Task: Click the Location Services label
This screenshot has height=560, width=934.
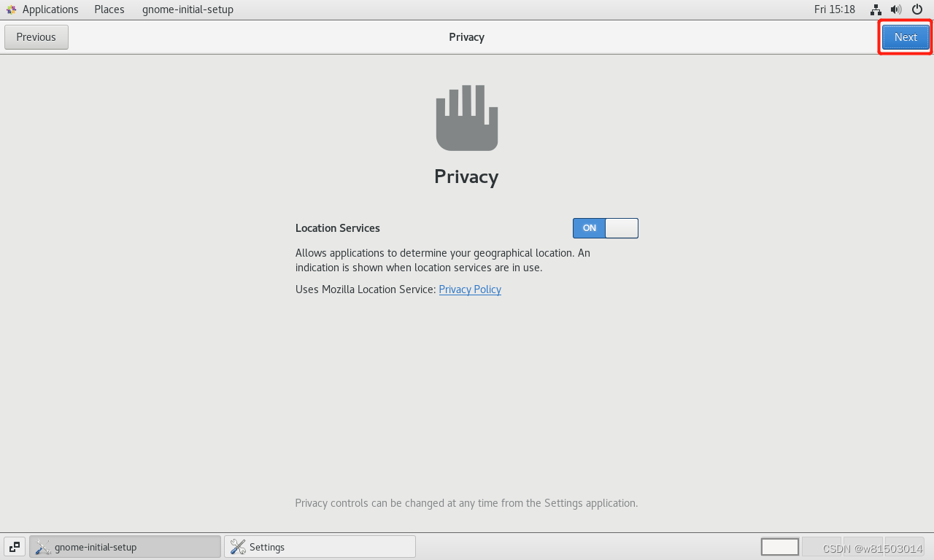Action: (338, 228)
